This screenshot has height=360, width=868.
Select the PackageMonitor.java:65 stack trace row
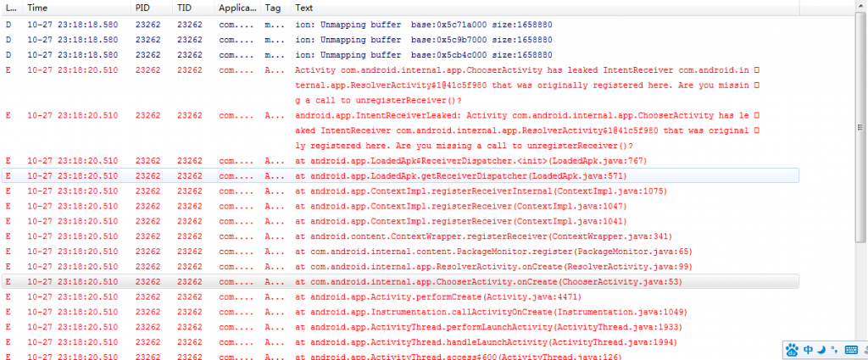400,252
